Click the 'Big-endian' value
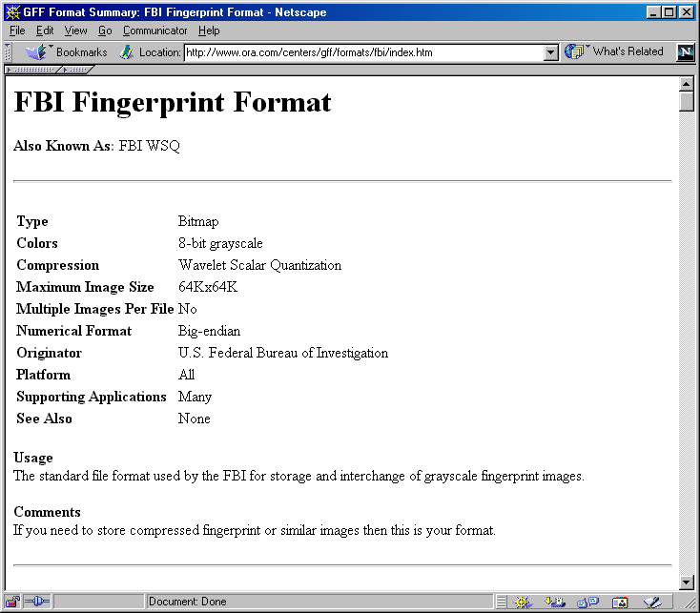The height and width of the screenshot is (613, 700). click(x=209, y=331)
